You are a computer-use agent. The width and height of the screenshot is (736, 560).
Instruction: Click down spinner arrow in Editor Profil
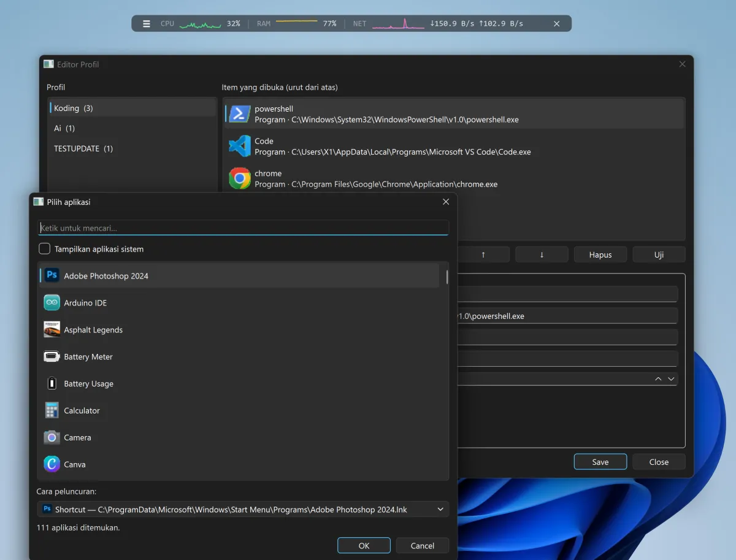click(671, 379)
